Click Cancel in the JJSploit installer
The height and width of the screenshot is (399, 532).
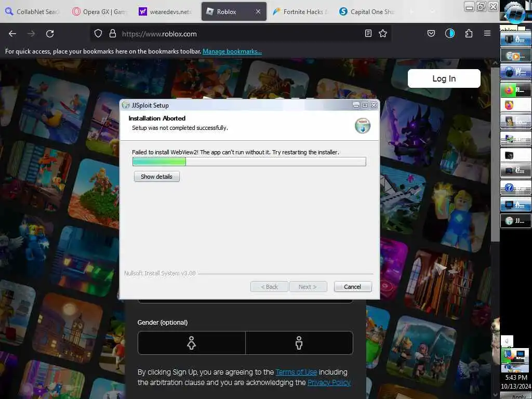coord(353,287)
